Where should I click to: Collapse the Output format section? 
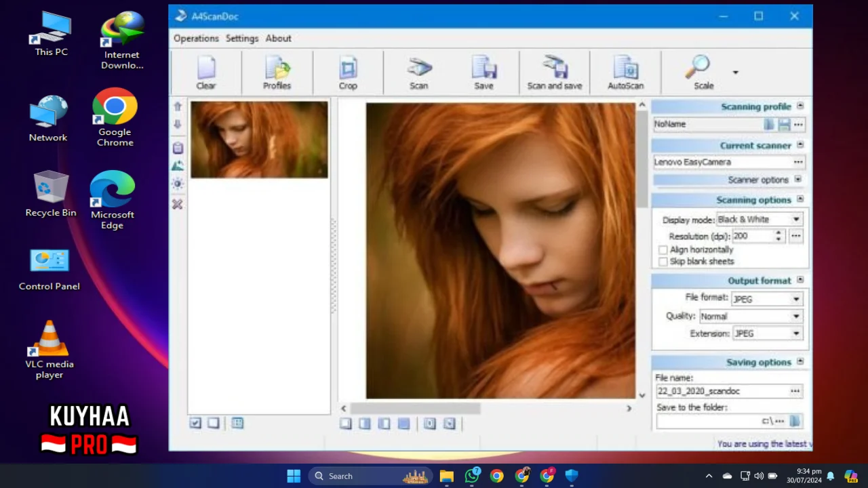(x=800, y=279)
